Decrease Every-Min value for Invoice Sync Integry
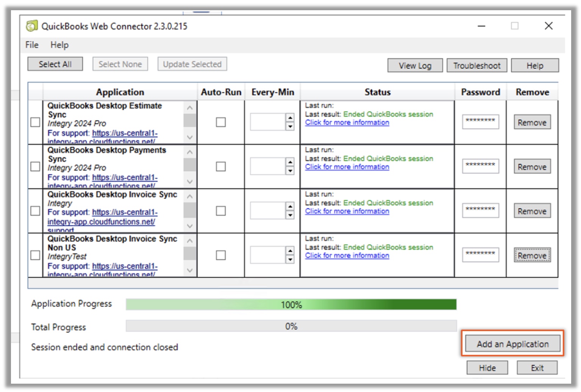Viewport: 581px width, 392px height. pyautogui.click(x=290, y=215)
